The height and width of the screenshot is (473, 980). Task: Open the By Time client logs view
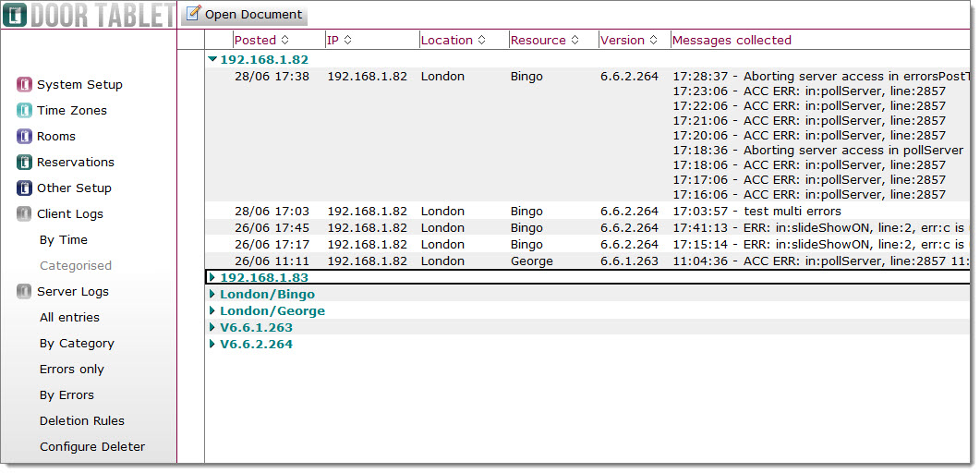tap(63, 240)
